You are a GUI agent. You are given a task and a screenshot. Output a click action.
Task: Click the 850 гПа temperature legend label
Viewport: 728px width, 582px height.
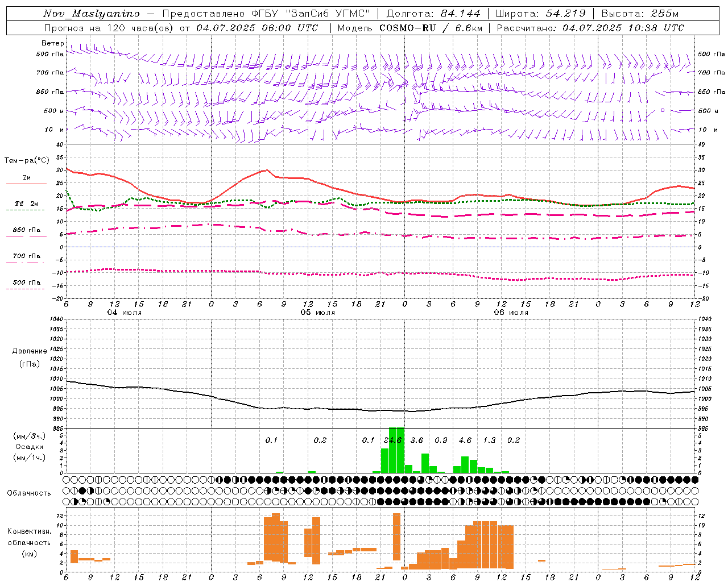(x=27, y=230)
